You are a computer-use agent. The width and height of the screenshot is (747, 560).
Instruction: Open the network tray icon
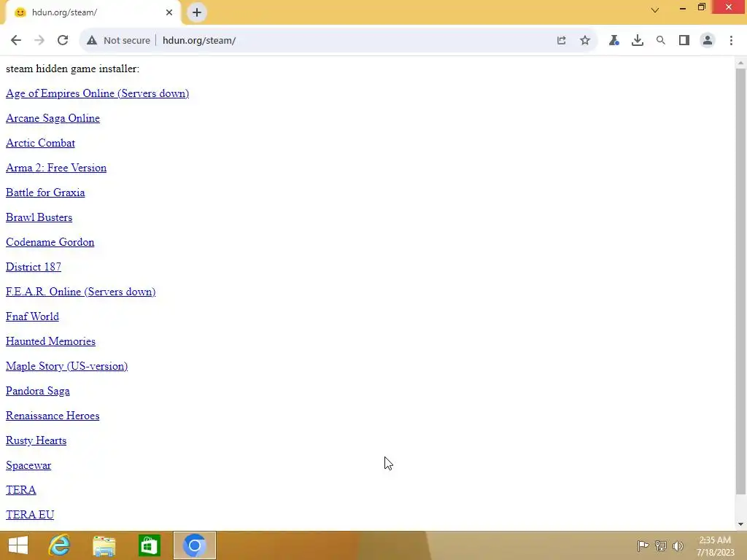coord(661,545)
